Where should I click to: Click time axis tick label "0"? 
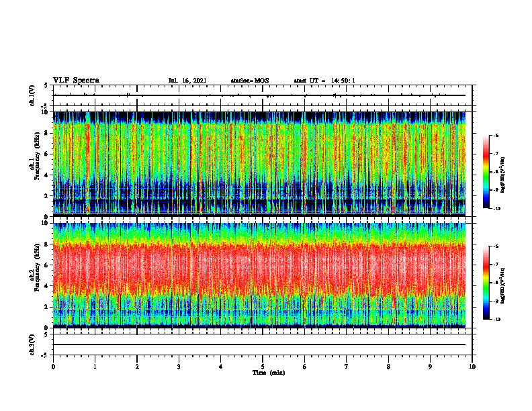pos(53,367)
